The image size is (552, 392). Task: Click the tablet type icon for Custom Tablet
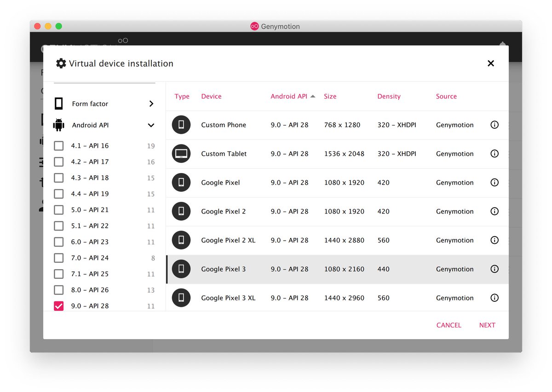(x=181, y=154)
